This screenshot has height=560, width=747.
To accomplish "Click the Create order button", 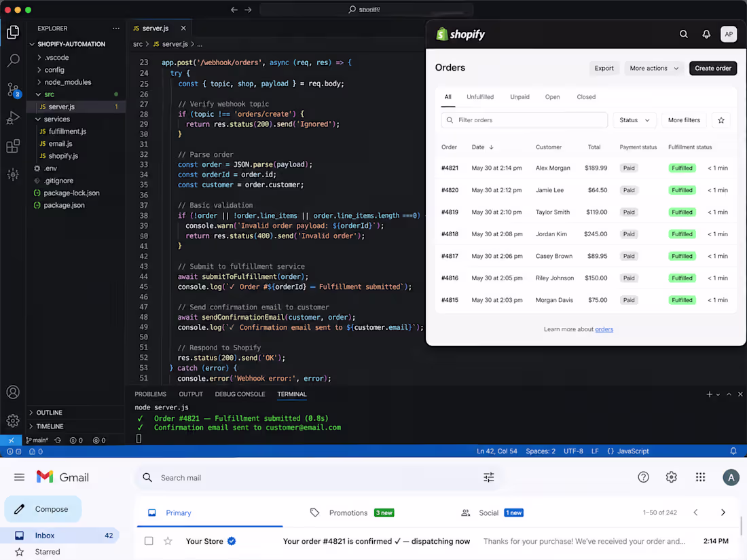I will point(712,68).
